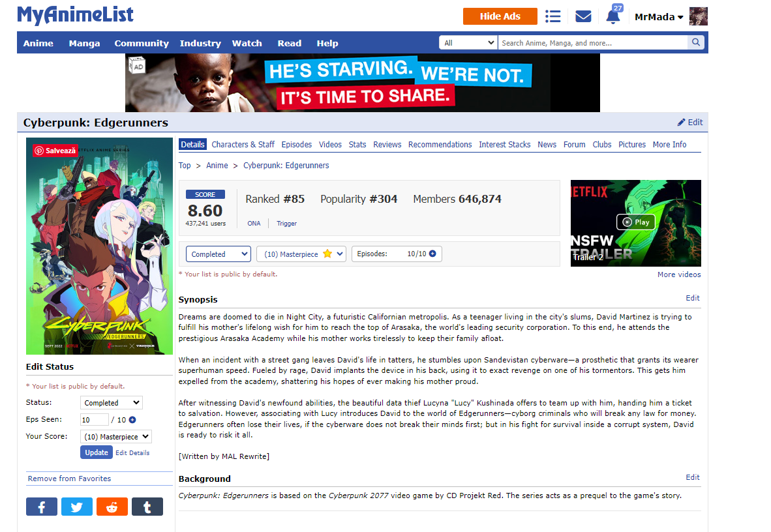Share on Reddit icon

click(112, 507)
